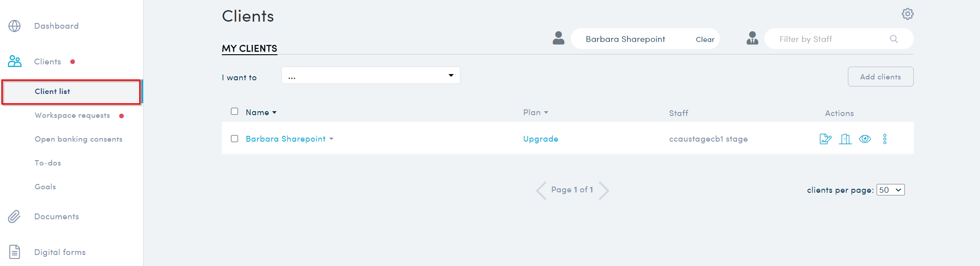
Task: Click the search magnifier in Filter by Staff
Action: [894, 39]
